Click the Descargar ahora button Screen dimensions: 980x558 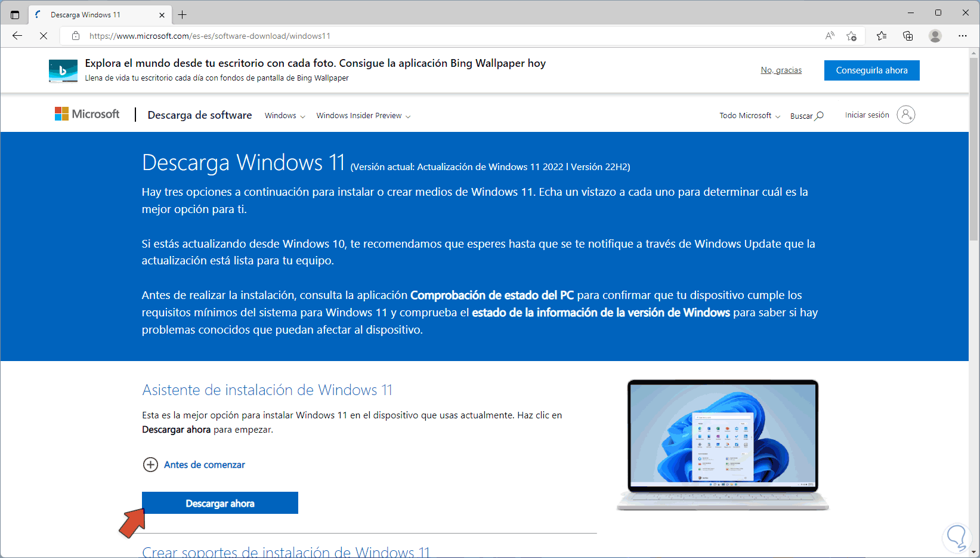point(220,503)
